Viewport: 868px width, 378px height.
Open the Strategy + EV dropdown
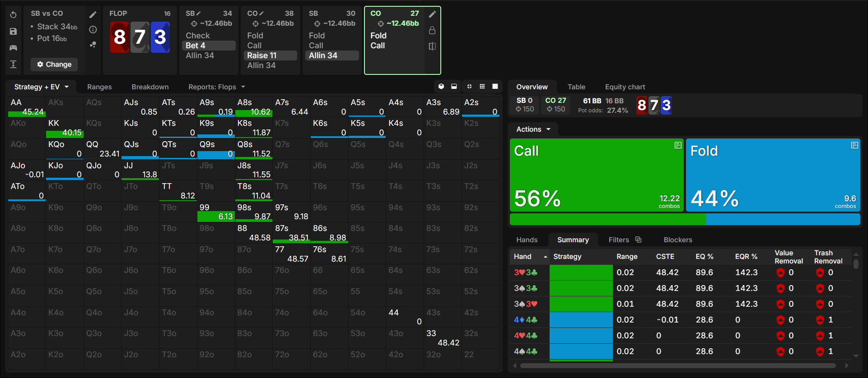(x=41, y=87)
